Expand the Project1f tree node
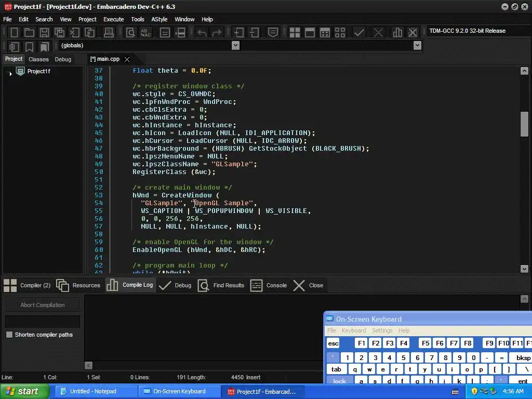This screenshot has width=532, height=399. click(x=10, y=73)
